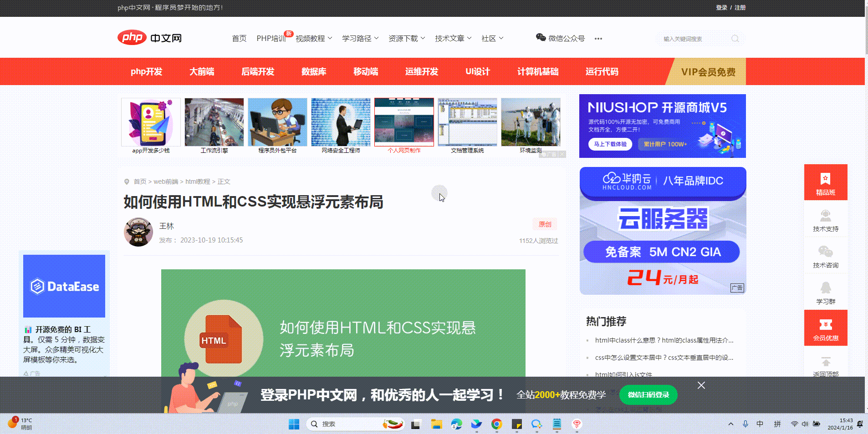Close the bottom login banner
Viewport: 868px width, 434px height.
click(x=701, y=385)
